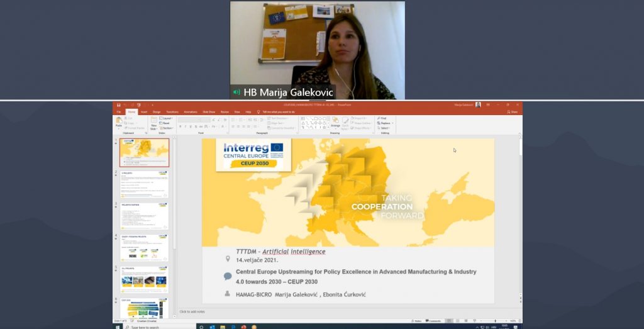Viewport: 644px width, 329px height.
Task: Switch to Normal view in status bar
Action: coord(450,321)
